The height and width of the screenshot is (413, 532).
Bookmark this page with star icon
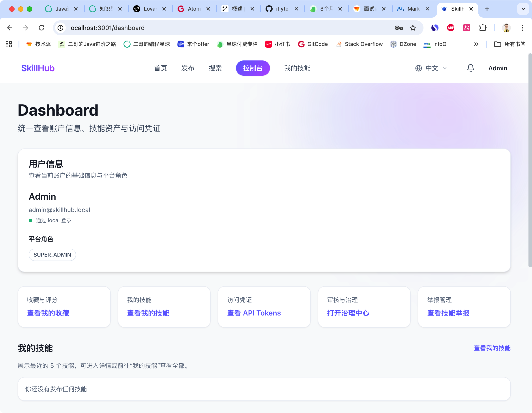pos(413,28)
